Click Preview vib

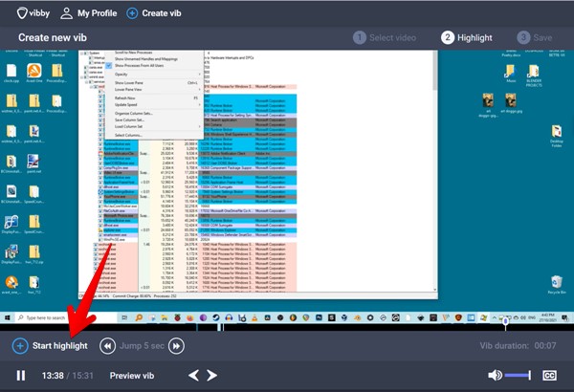132,376
